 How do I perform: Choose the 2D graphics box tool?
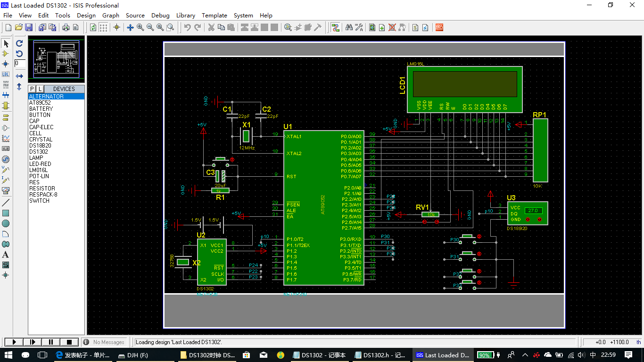point(6,213)
